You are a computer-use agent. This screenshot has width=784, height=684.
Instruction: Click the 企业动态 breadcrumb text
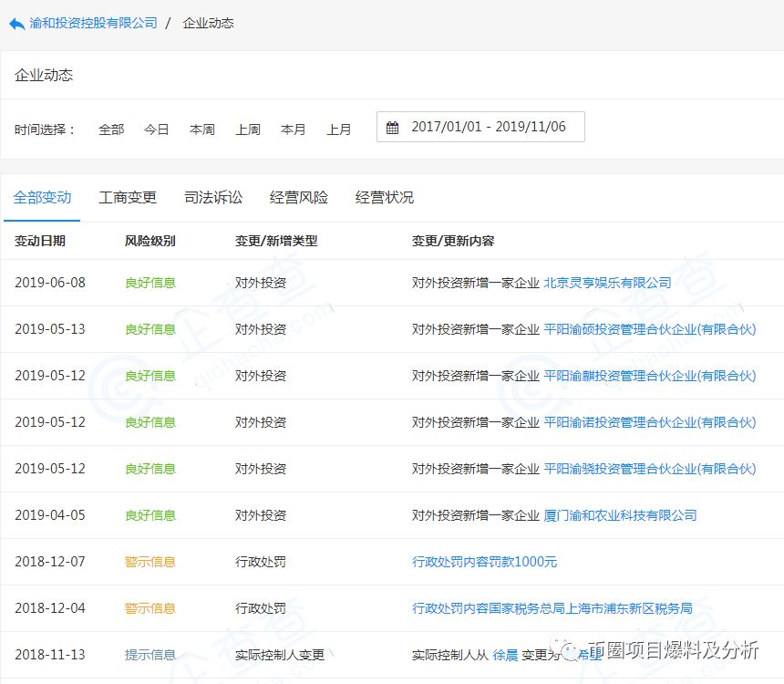(209, 23)
